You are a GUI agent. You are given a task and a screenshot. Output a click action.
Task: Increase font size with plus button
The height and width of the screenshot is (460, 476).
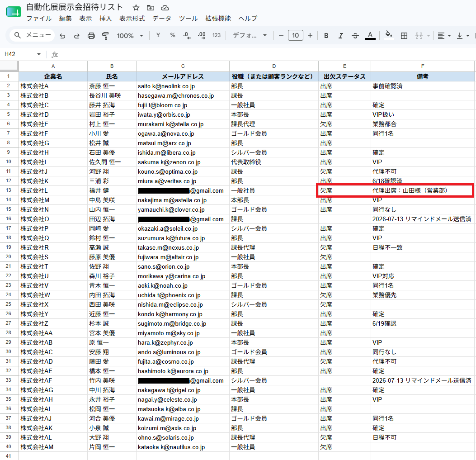(x=310, y=36)
